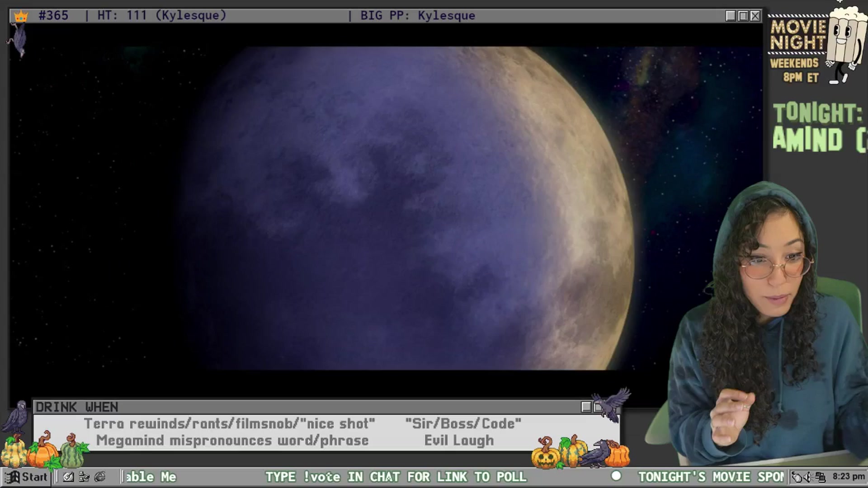Click the network computers tray icon

point(820,477)
